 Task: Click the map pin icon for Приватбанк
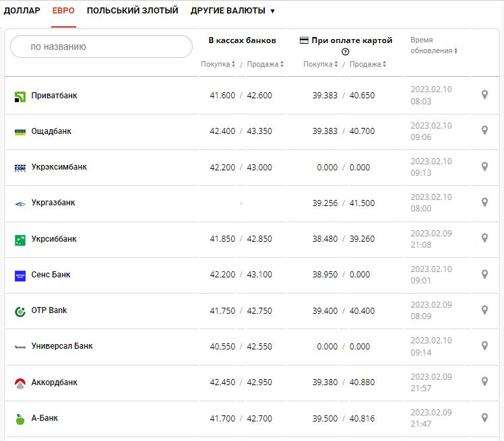[484, 95]
